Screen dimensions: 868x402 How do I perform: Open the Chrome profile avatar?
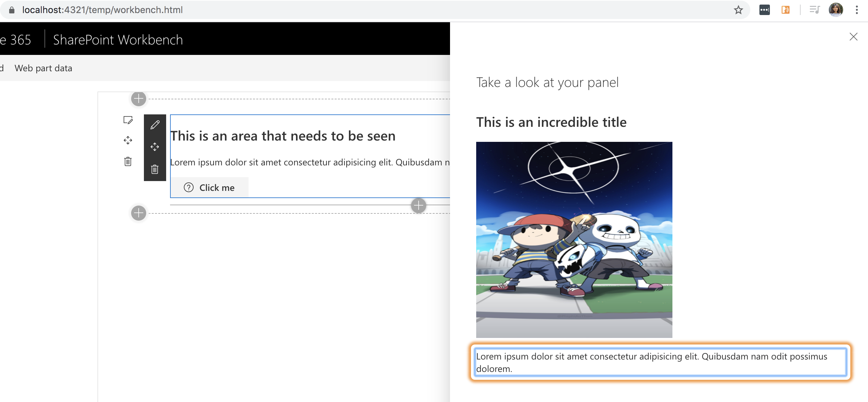836,10
